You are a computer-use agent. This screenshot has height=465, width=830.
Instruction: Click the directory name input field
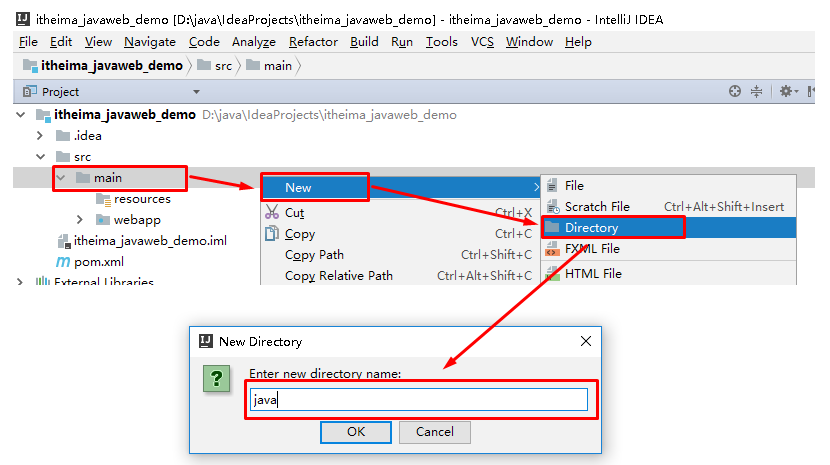(x=419, y=399)
